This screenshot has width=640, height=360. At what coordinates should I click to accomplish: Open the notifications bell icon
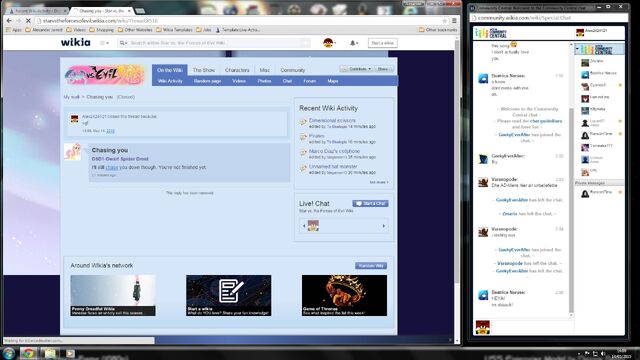(353, 43)
